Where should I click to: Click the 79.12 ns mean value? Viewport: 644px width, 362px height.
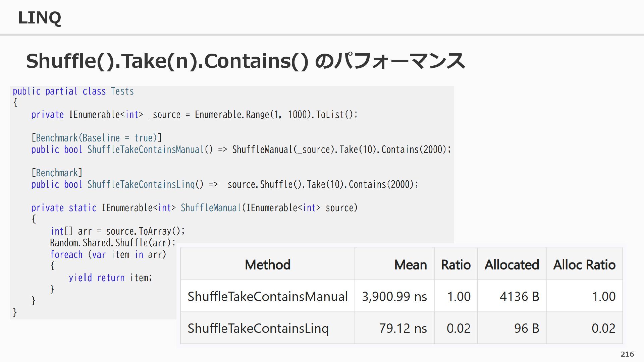tap(402, 328)
